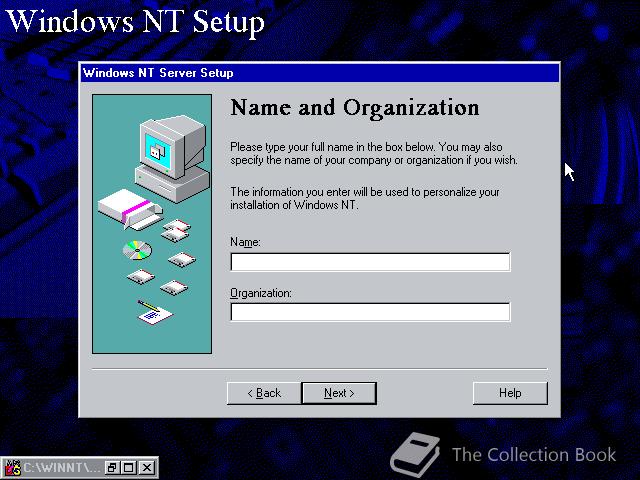Open Help for this setup page
The height and width of the screenshot is (480, 640).
[x=510, y=393]
